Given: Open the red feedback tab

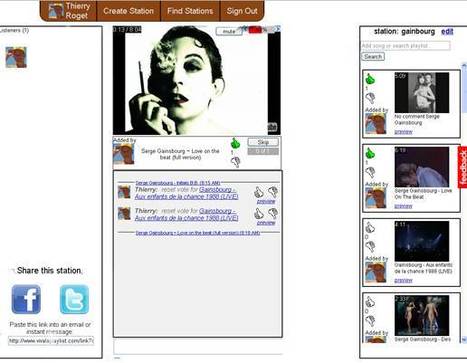Looking at the screenshot, I should tap(463, 167).
